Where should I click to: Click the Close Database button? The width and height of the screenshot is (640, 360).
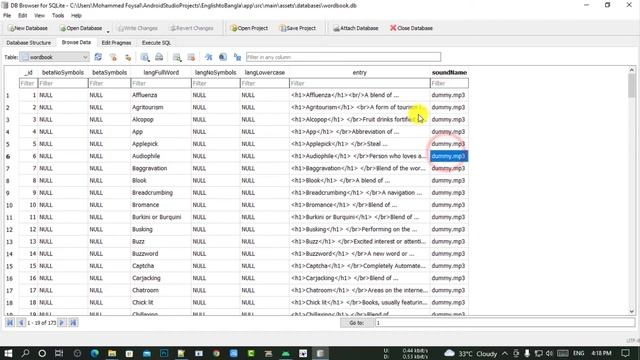(x=411, y=28)
